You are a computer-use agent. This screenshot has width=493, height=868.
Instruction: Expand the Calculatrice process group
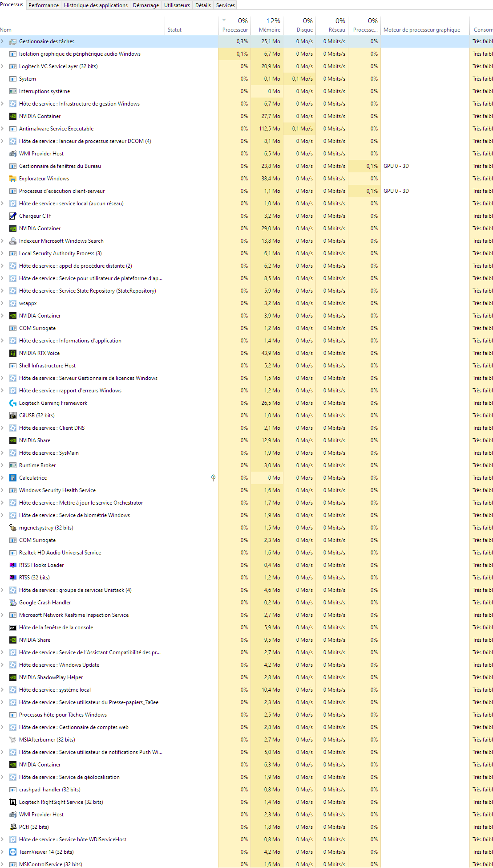pos(2,478)
